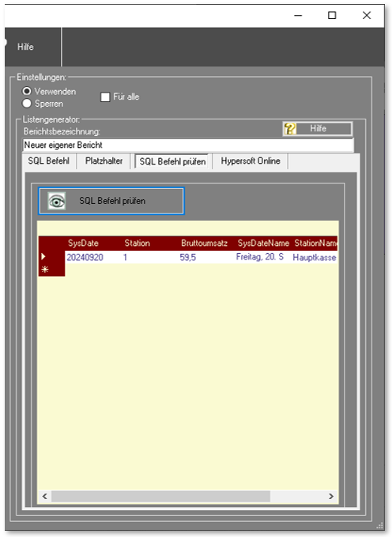Open Hilfe in the top toolbar
The image size is (392, 537).
(x=25, y=47)
